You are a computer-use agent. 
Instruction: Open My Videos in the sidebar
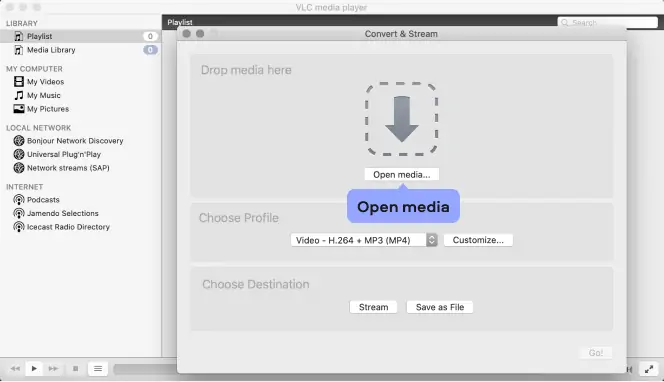coord(45,82)
